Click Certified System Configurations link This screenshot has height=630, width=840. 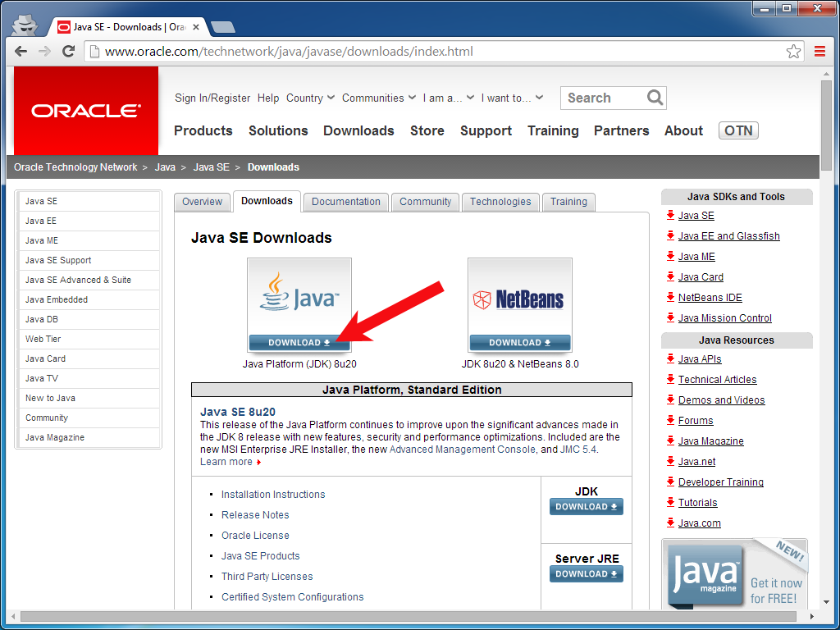point(293,597)
